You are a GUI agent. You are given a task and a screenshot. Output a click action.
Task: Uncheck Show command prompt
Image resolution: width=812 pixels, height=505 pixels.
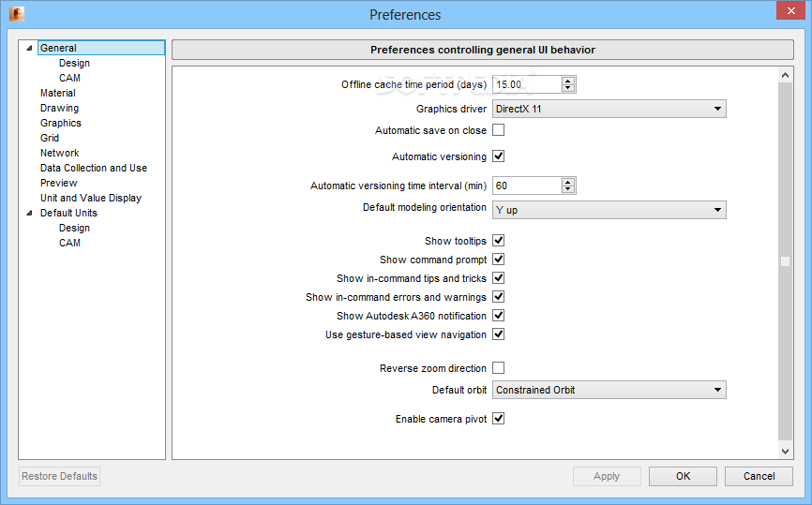(498, 260)
